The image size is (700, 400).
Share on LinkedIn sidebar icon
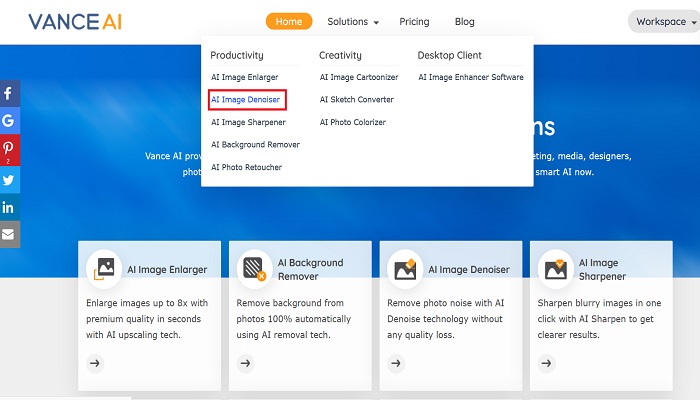click(x=9, y=207)
